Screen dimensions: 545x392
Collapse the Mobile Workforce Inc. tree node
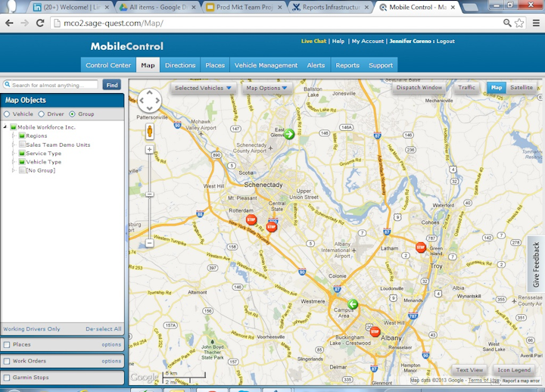tap(5, 127)
